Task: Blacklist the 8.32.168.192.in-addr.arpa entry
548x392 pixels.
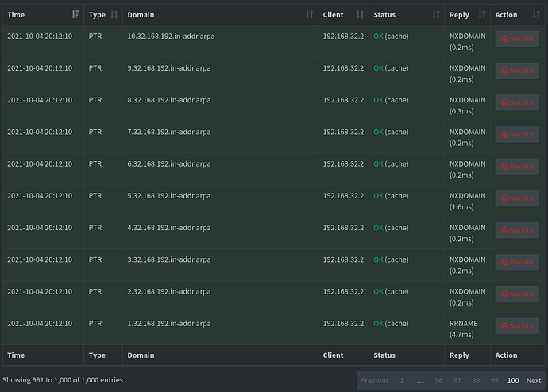Action: (517, 102)
